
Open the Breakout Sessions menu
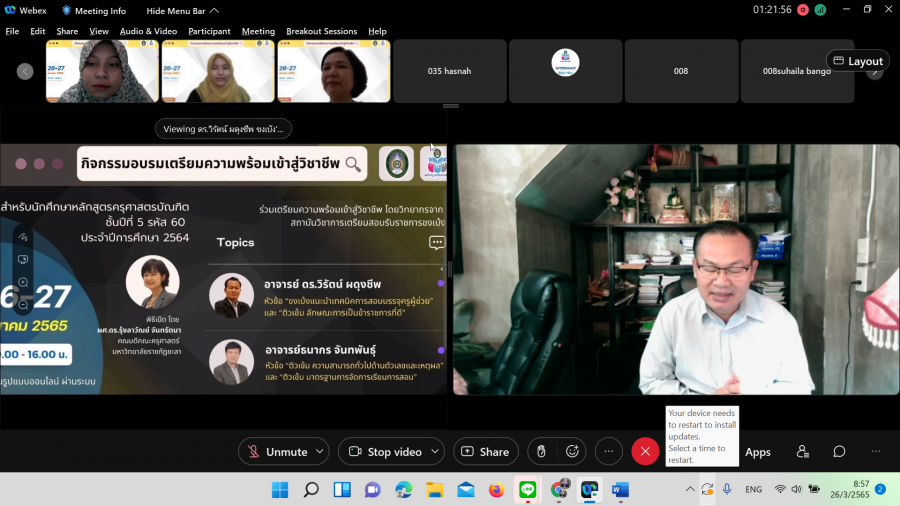(x=321, y=31)
